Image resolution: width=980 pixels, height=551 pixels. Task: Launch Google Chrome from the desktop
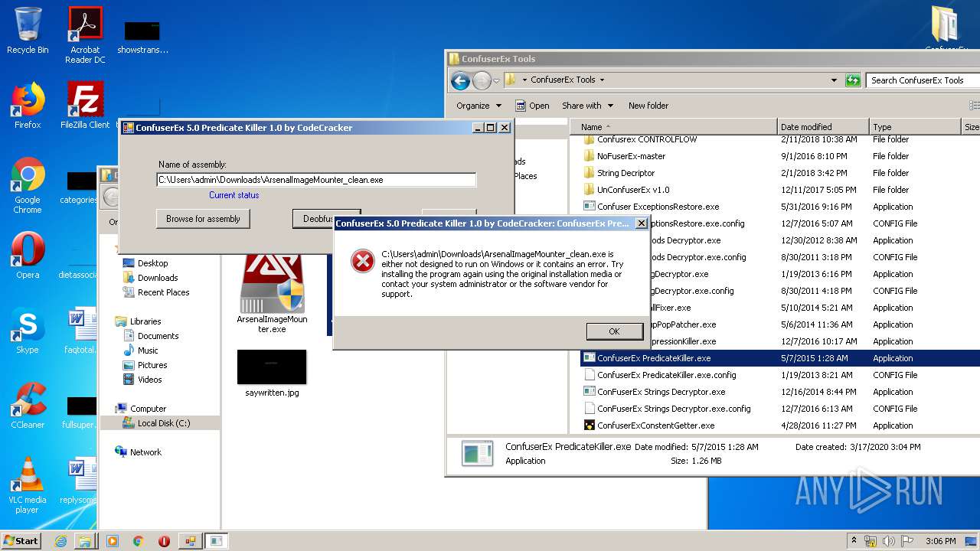click(x=28, y=185)
